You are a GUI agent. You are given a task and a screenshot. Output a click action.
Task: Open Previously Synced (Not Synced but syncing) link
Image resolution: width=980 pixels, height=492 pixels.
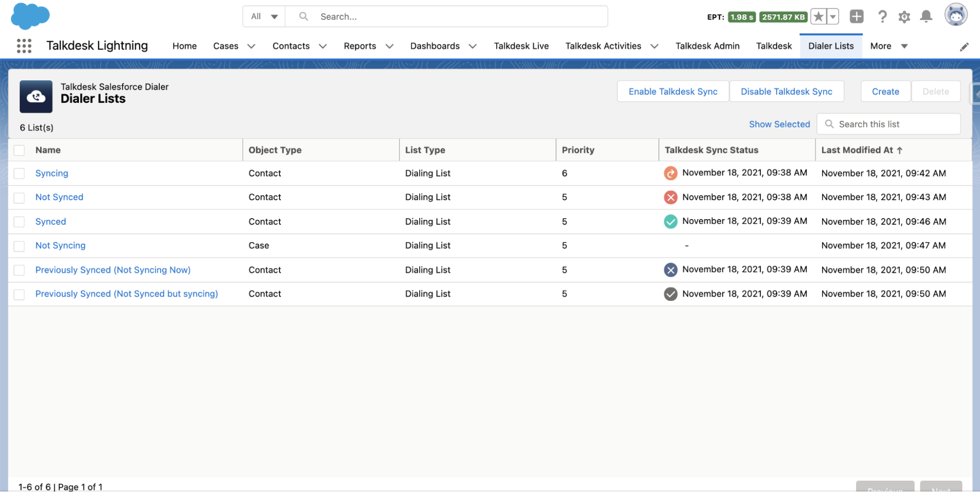coord(126,294)
